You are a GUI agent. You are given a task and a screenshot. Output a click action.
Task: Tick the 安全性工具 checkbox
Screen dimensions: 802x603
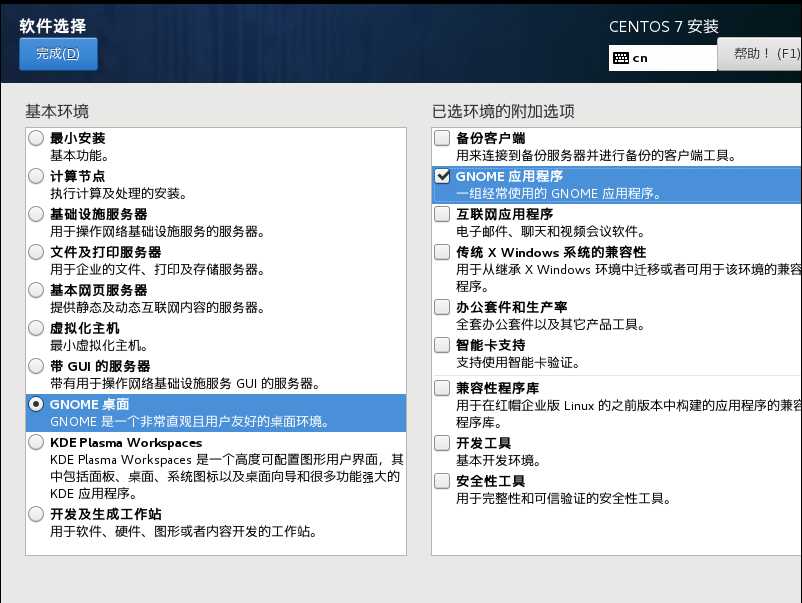(x=442, y=481)
